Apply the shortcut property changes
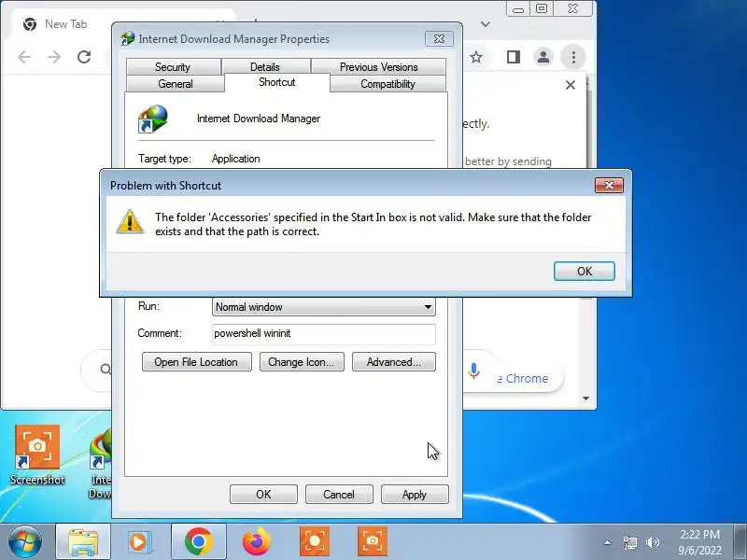This screenshot has height=560, width=747. click(x=415, y=495)
